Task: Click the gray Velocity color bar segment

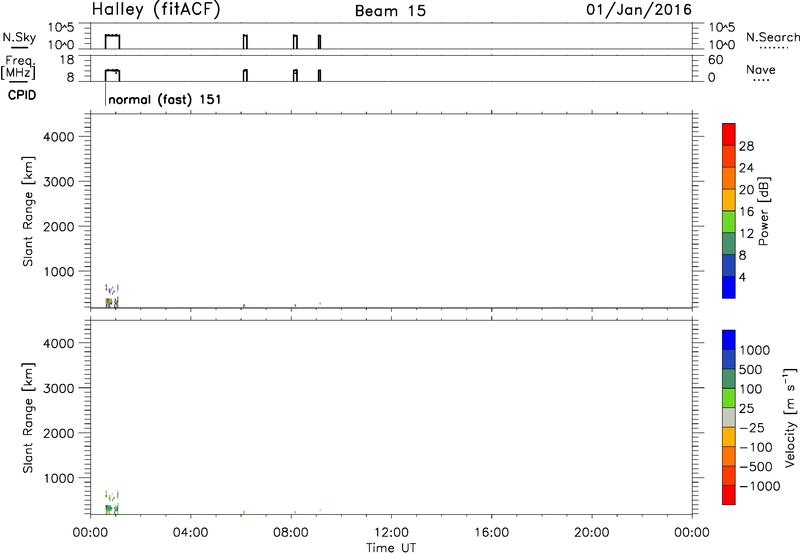Action: 729,418
